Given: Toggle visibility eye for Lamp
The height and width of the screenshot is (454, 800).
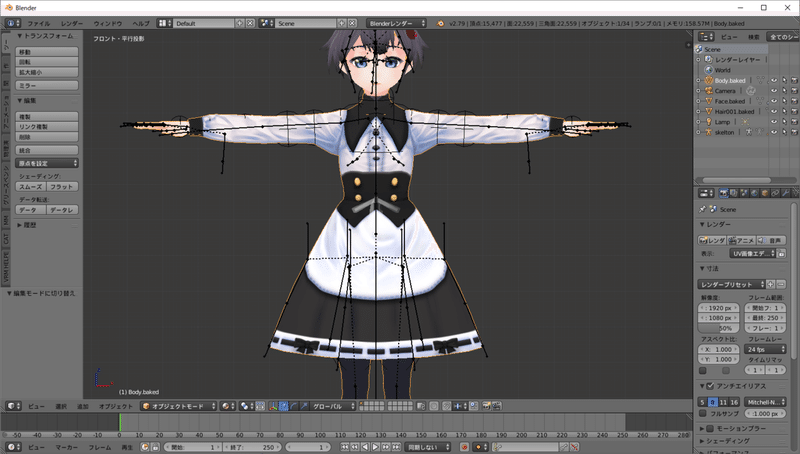Looking at the screenshot, I should tap(774, 122).
